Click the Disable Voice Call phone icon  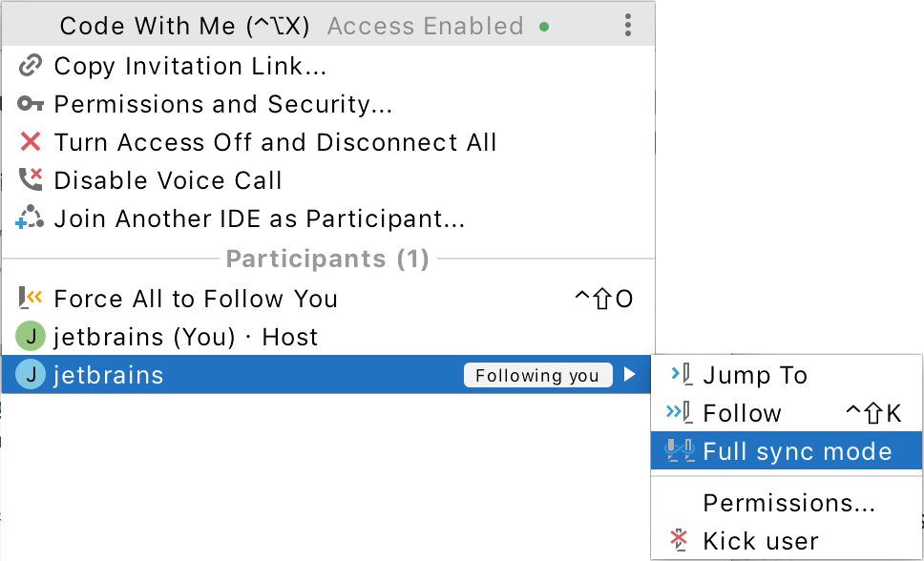pos(31,180)
